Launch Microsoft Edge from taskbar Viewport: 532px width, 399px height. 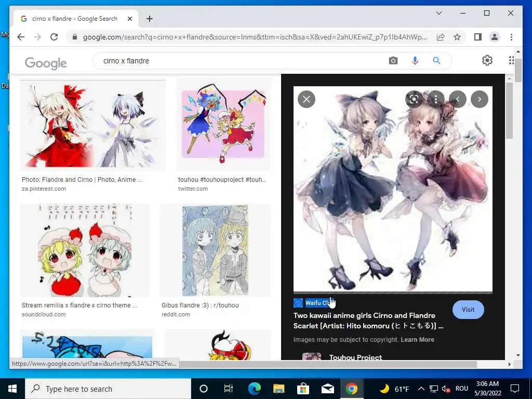[x=254, y=389]
